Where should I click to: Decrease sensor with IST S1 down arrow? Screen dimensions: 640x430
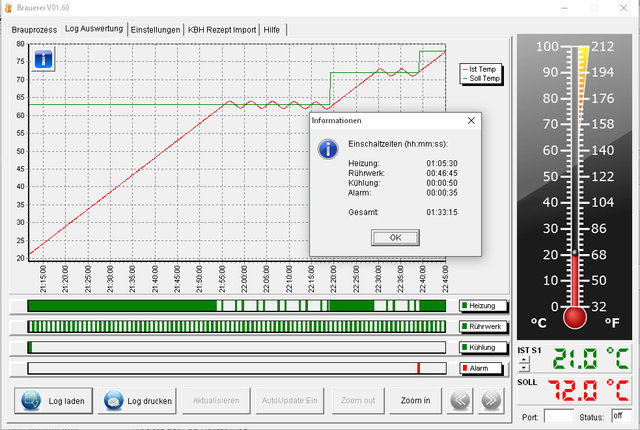click(x=523, y=367)
